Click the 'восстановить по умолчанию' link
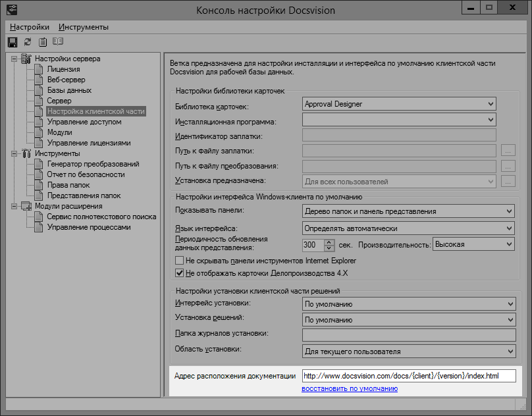Screen dimensions: 532x416 (x=350, y=389)
